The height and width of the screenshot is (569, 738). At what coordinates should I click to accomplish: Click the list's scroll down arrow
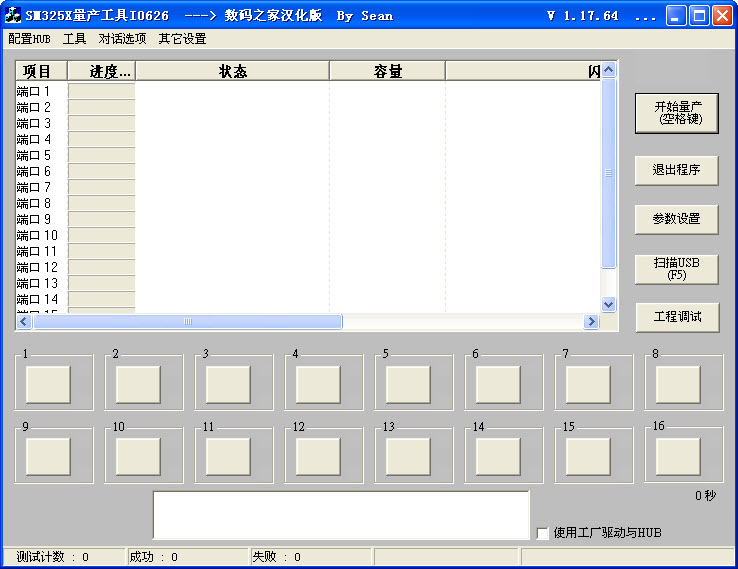pos(609,304)
